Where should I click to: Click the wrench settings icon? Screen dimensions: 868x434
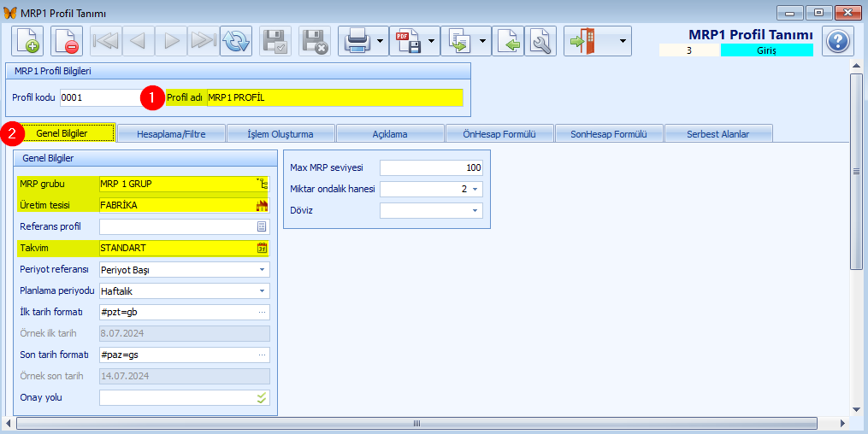pos(540,41)
